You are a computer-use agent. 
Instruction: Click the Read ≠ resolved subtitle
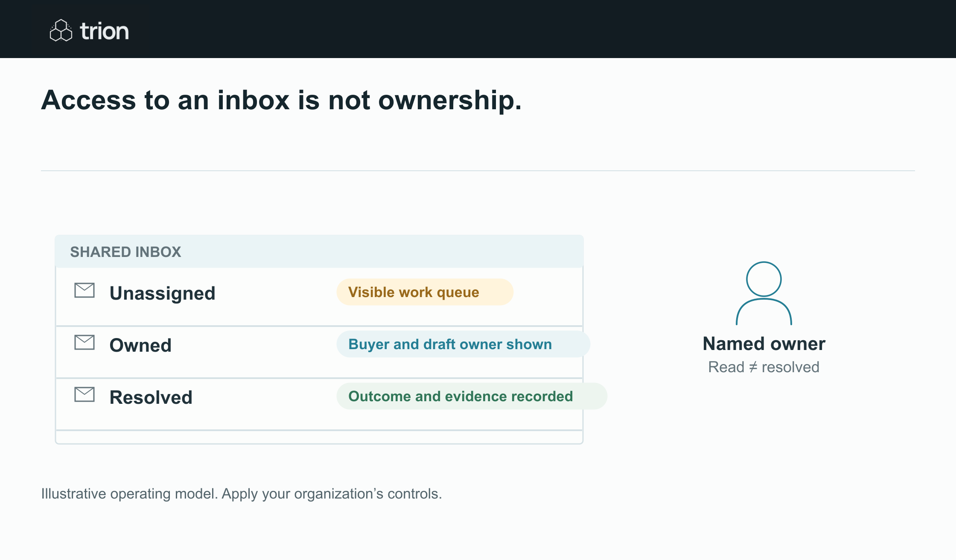[x=764, y=367]
